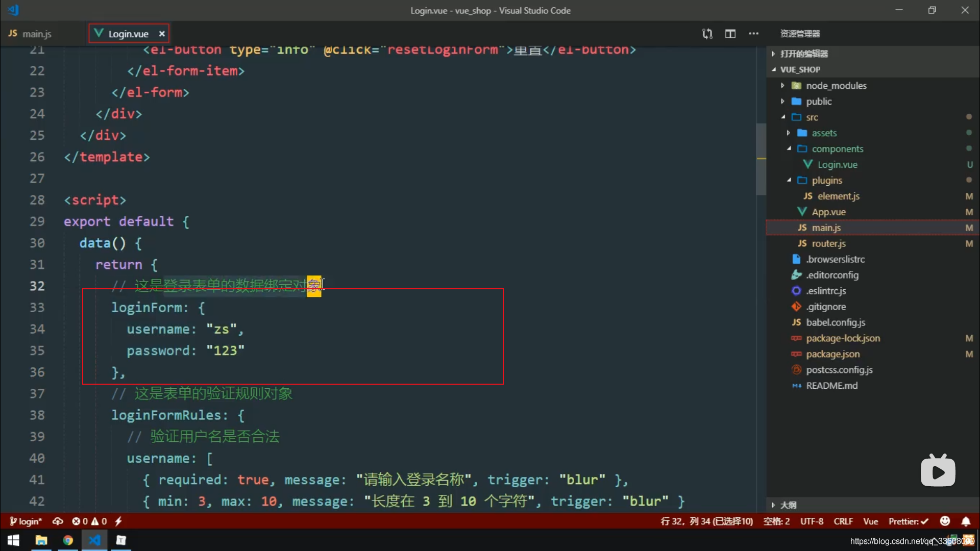Click the video play overlay button
This screenshot has width=980, height=551.
pos(938,471)
